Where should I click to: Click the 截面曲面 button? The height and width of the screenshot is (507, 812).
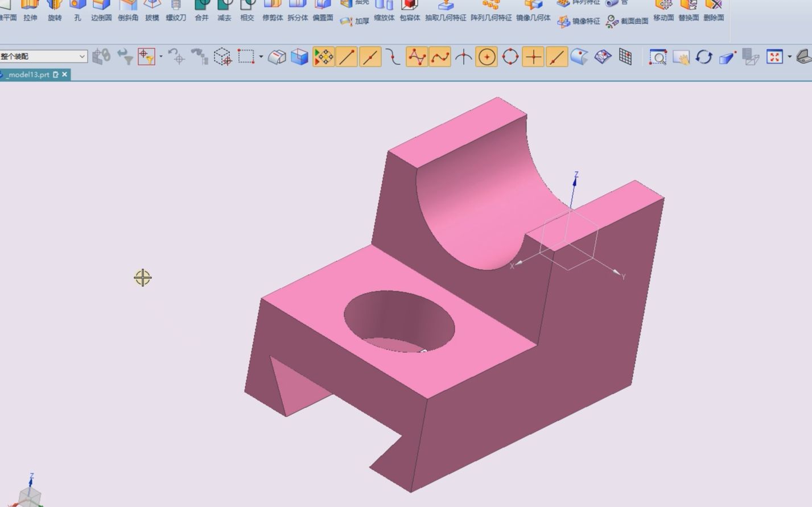pyautogui.click(x=627, y=22)
